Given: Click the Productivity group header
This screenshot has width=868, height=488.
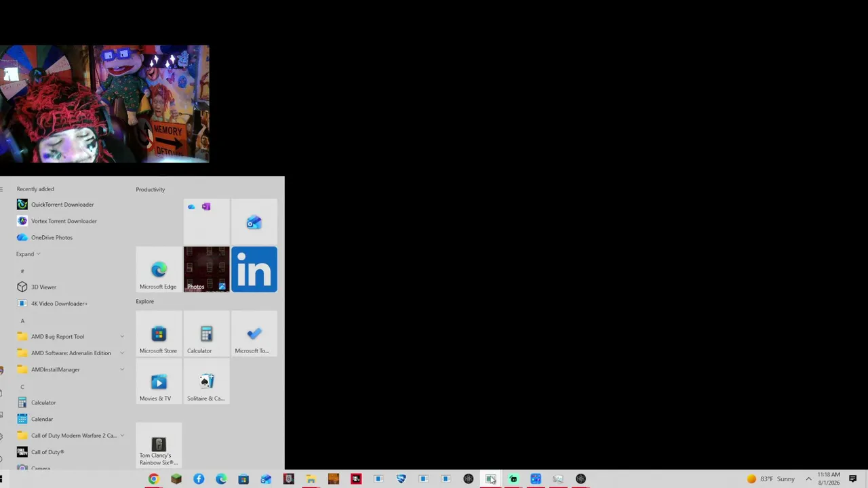Looking at the screenshot, I should 151,190.
